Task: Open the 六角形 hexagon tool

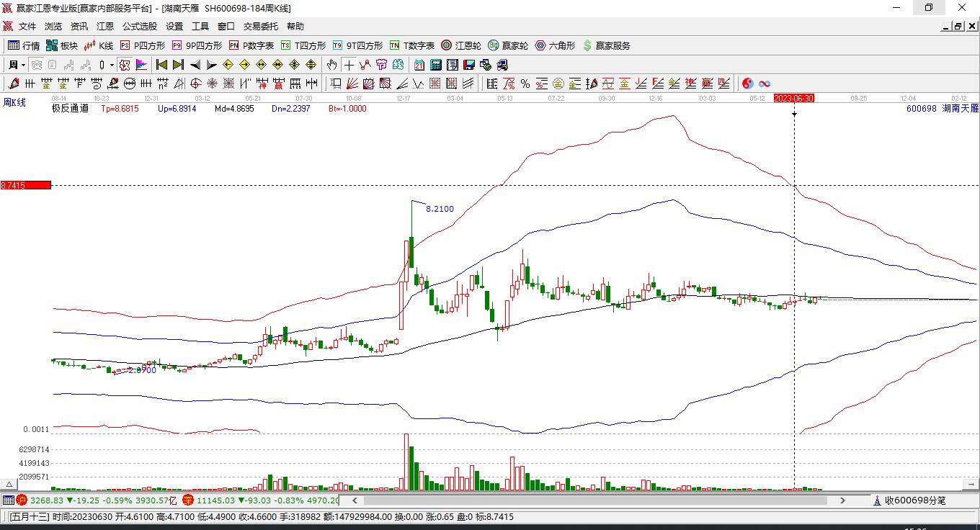Action: coord(555,45)
